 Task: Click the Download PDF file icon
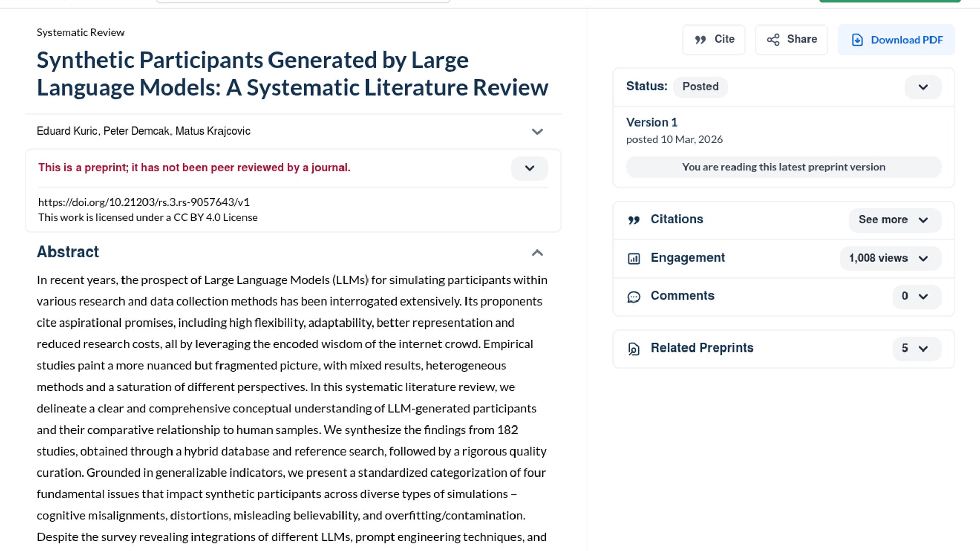857,40
